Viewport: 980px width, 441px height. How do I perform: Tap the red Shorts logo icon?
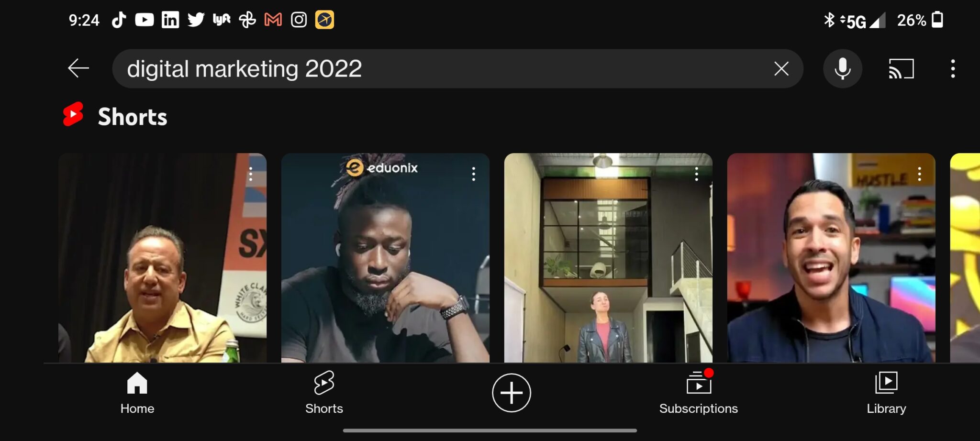pos(73,114)
